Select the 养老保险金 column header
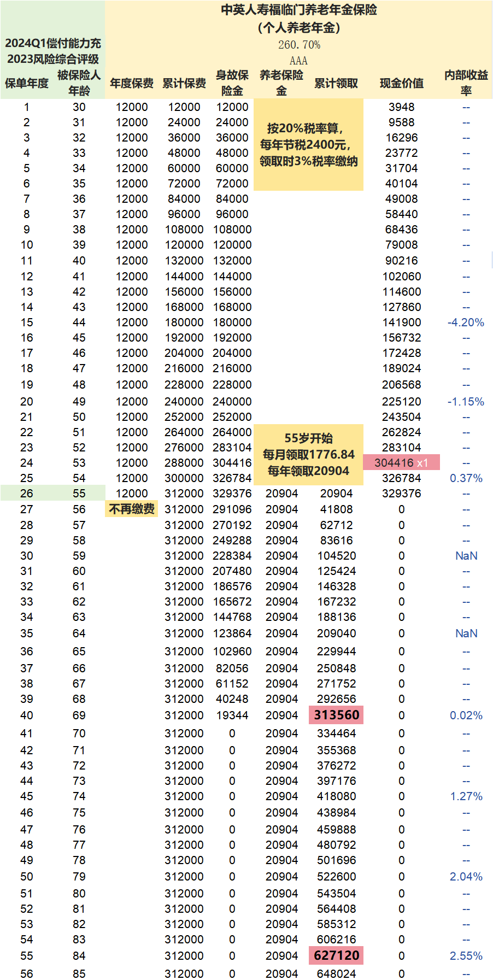 click(281, 83)
